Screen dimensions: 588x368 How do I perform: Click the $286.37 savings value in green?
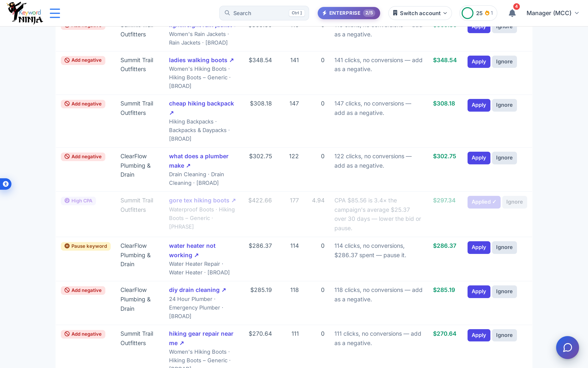(445, 246)
